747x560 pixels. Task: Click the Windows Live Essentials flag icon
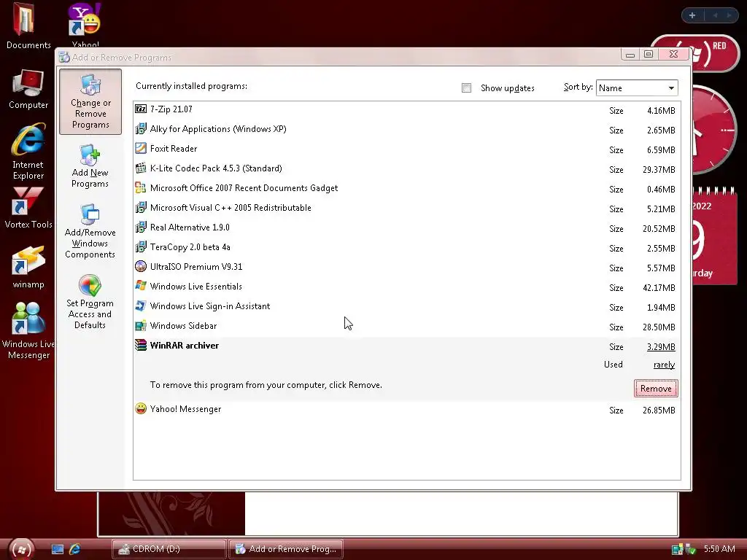click(x=141, y=286)
